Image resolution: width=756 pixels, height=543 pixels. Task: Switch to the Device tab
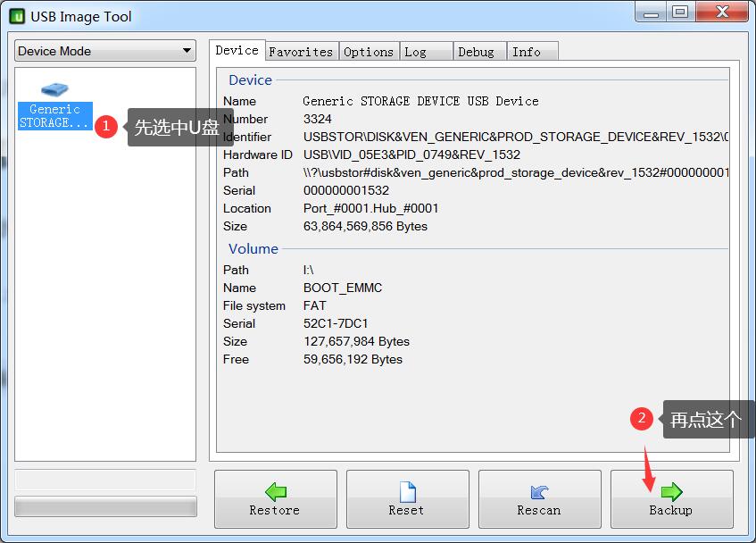[237, 50]
